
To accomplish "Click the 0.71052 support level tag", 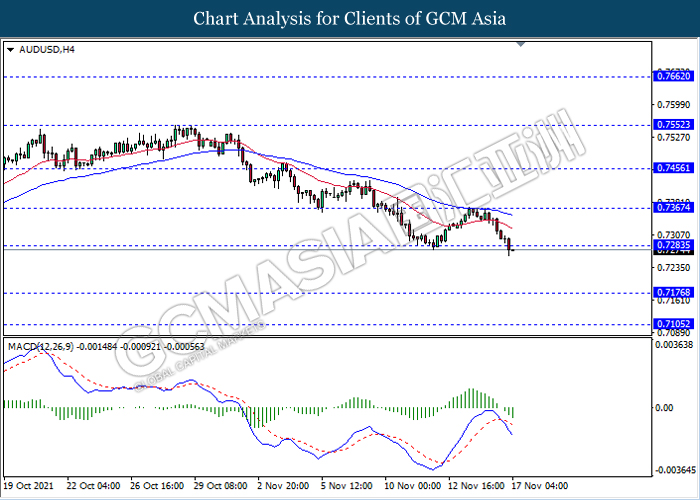I will [669, 324].
